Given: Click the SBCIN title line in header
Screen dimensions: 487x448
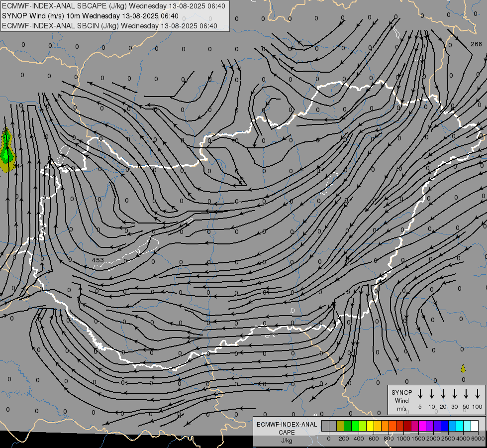Looking at the screenshot, I should [109, 26].
